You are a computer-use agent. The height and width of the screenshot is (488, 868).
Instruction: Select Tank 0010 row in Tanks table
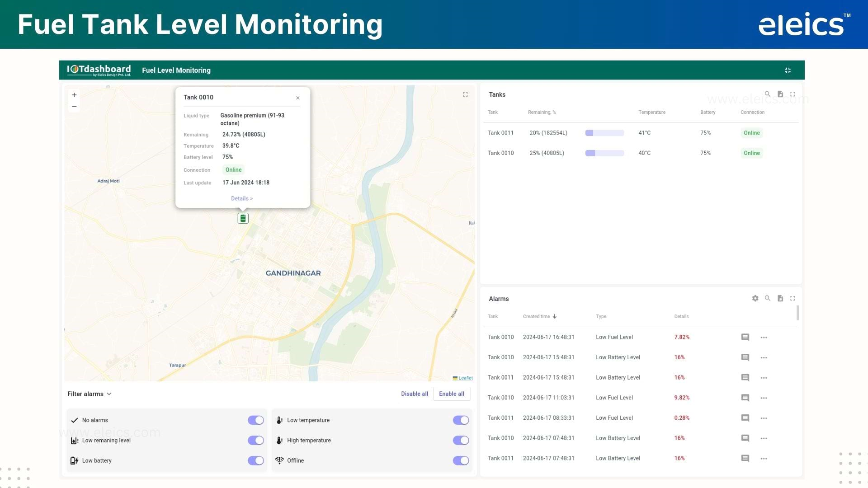tap(641, 153)
